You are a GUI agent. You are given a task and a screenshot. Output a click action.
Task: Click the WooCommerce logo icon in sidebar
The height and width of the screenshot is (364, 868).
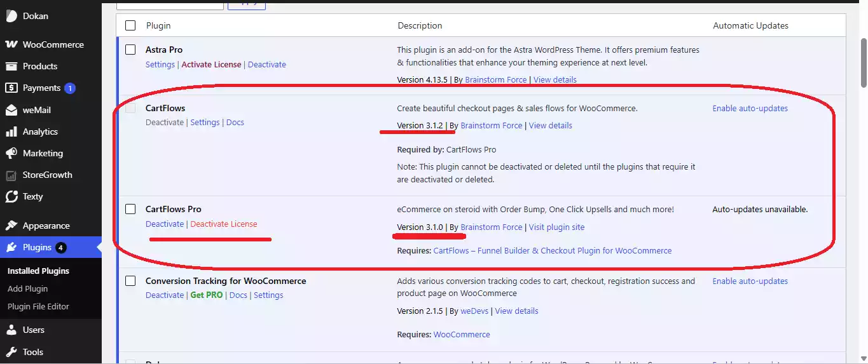(x=11, y=44)
